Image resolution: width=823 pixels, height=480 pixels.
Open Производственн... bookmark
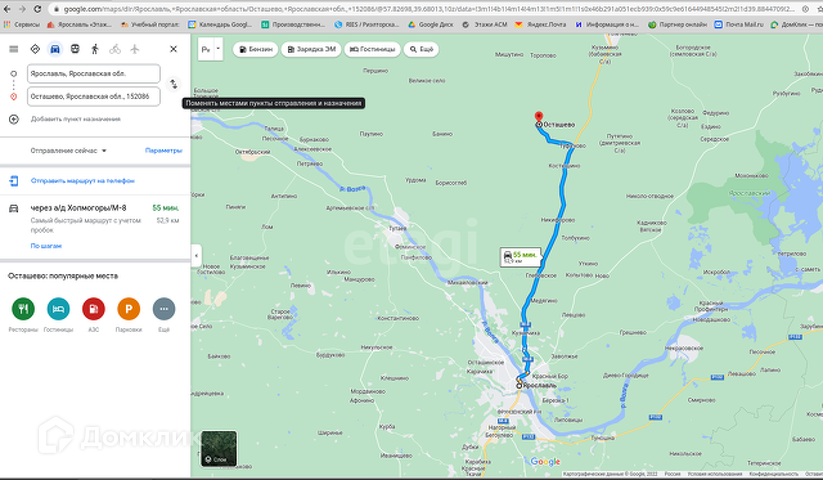(294, 25)
